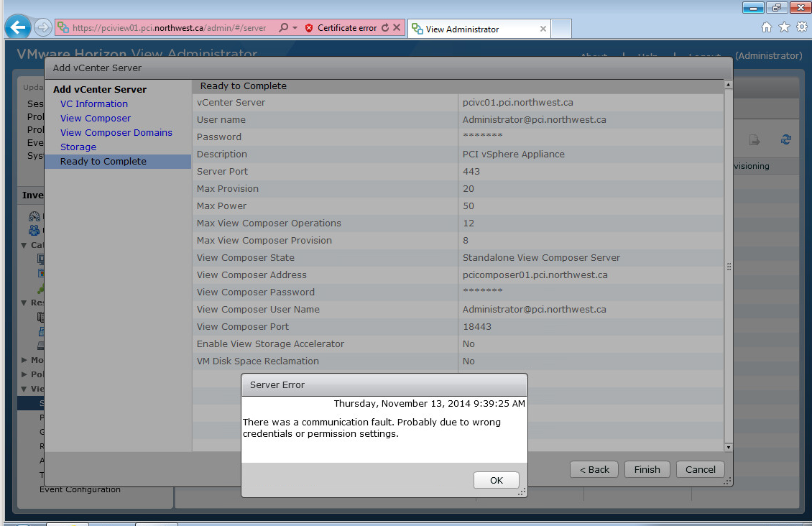Grab the Server Error dialog resize handle
This screenshot has height=526, width=812.
click(x=522, y=492)
